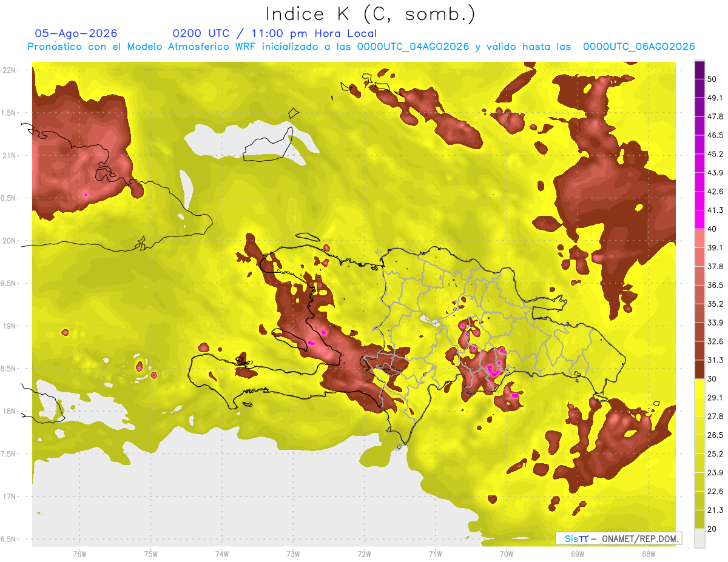This screenshot has height=562, width=728.
Task: Click legend value "42.6"
Action: point(715,192)
